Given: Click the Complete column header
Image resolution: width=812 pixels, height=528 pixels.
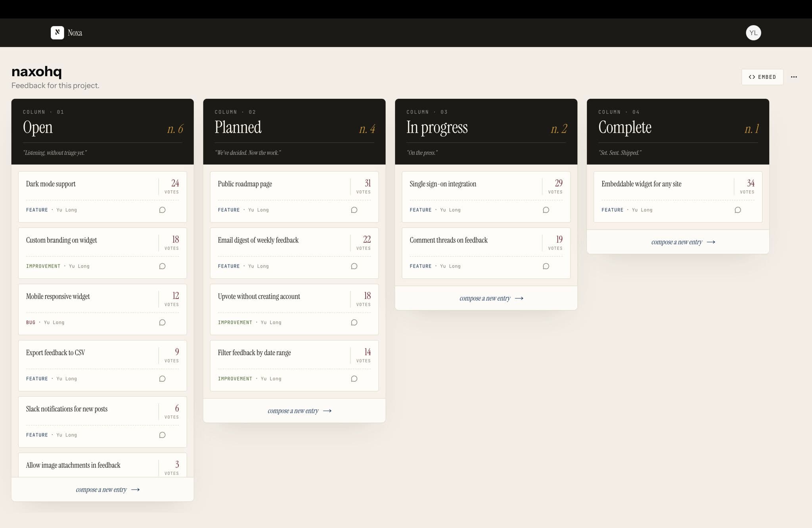Looking at the screenshot, I should point(678,132).
